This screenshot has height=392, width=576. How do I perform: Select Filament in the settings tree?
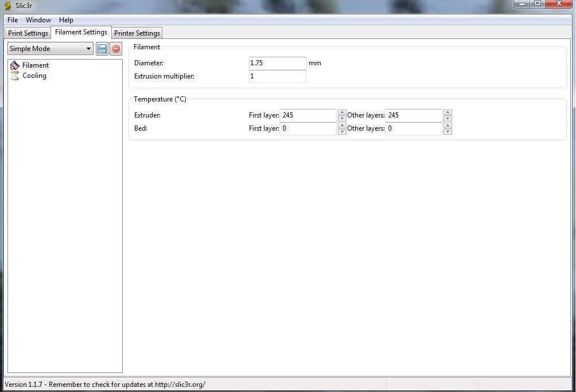[x=35, y=65]
